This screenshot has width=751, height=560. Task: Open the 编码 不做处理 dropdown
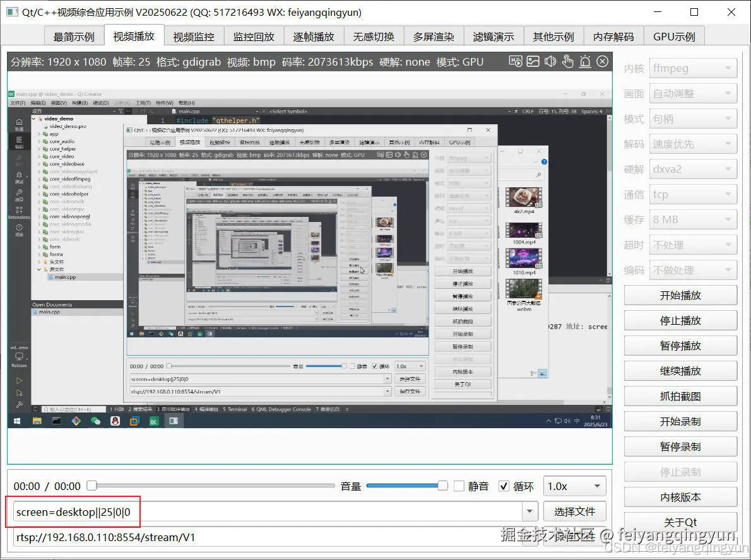[693, 271]
